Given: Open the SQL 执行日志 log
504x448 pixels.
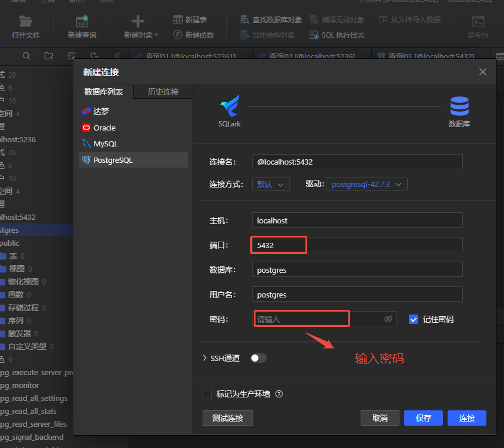Looking at the screenshot, I should click(x=337, y=35).
